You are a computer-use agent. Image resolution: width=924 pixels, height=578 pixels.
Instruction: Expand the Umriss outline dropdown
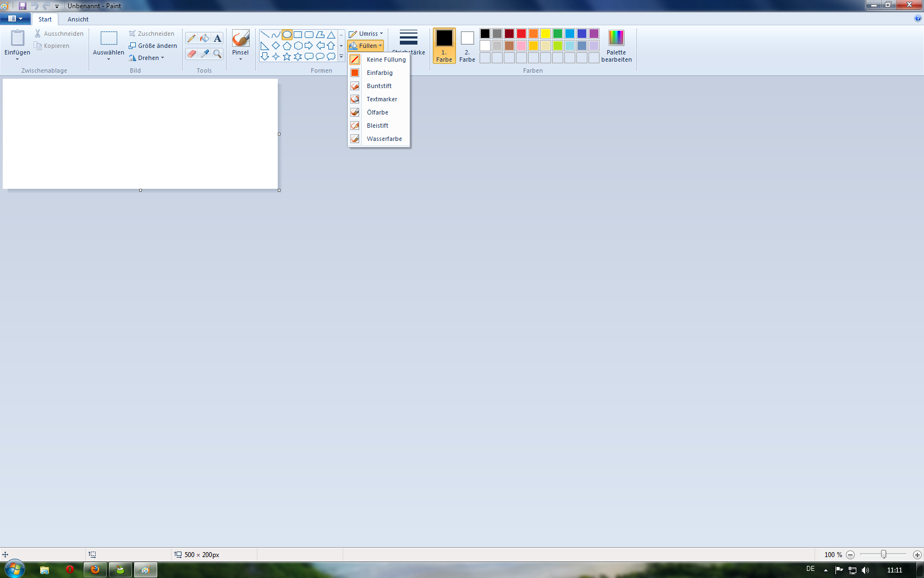pos(366,34)
